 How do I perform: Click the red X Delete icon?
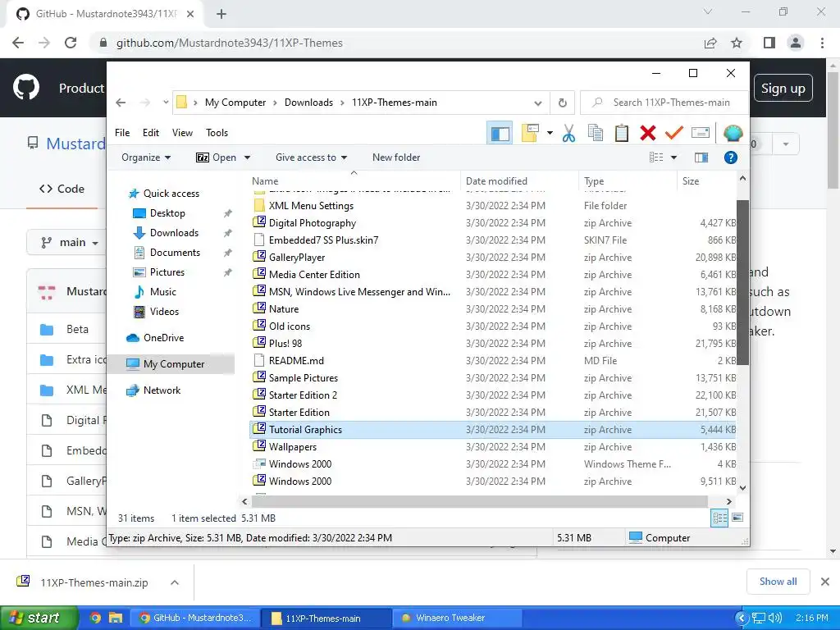tap(648, 133)
